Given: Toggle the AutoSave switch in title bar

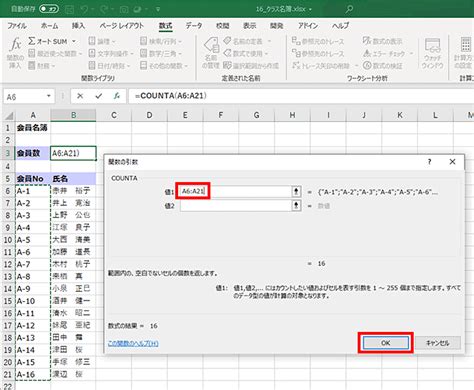Looking at the screenshot, I should (x=49, y=9).
